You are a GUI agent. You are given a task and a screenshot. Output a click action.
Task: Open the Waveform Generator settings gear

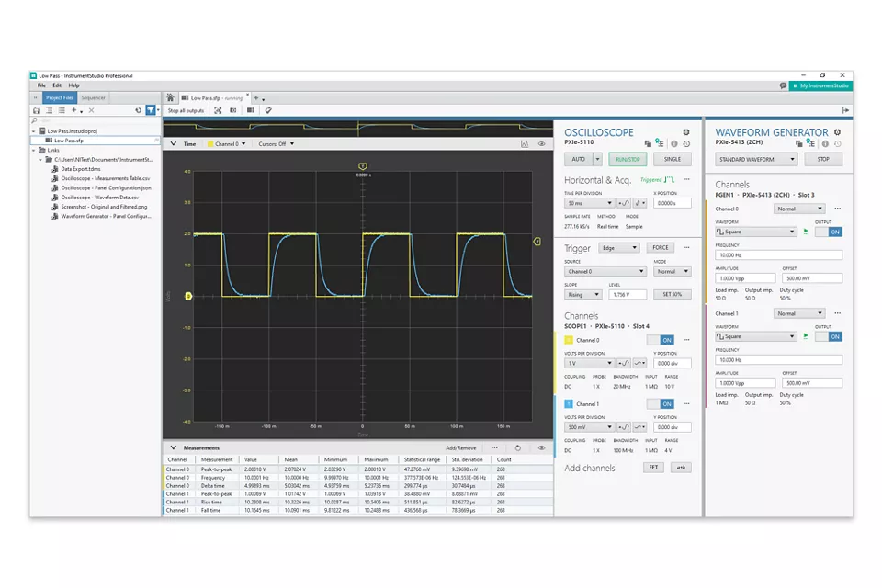(x=836, y=131)
